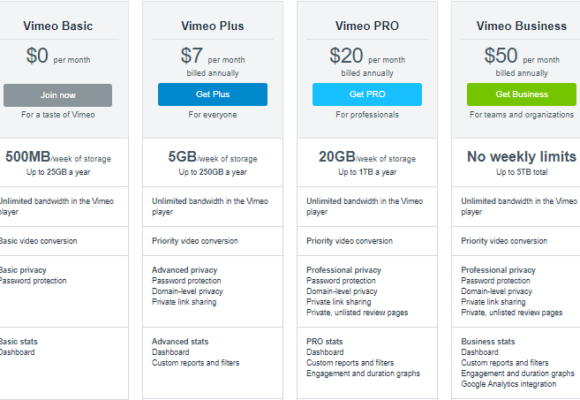Click the No weekly limits text

tap(522, 157)
